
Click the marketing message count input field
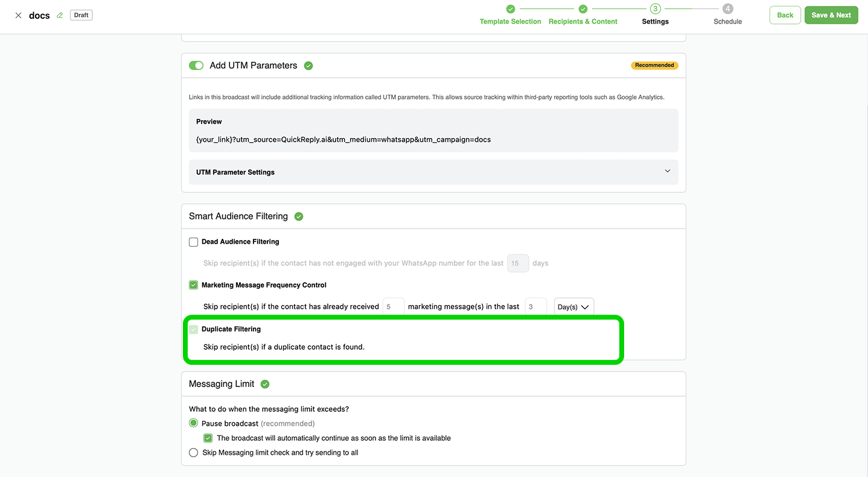pos(394,307)
